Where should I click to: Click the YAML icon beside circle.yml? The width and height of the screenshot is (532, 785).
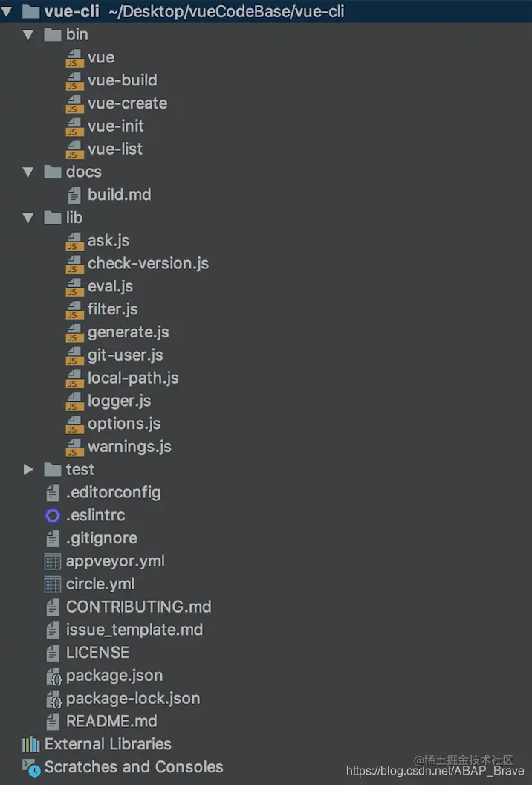(x=53, y=584)
